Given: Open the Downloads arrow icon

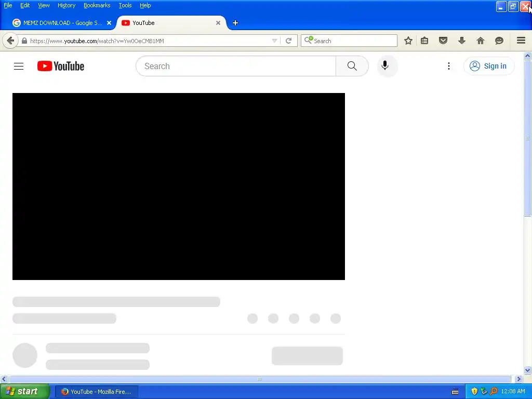Looking at the screenshot, I should pos(462,41).
